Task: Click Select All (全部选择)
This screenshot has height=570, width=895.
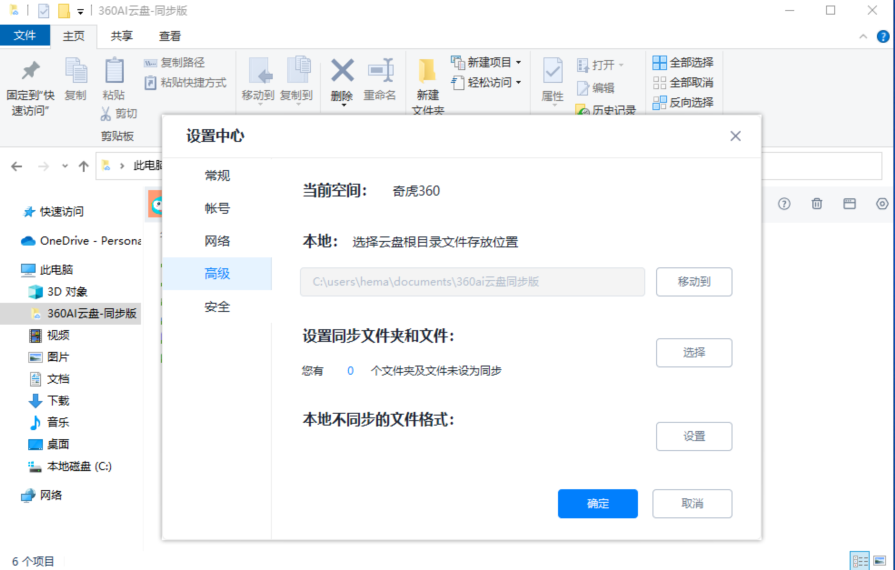Action: pos(683,62)
